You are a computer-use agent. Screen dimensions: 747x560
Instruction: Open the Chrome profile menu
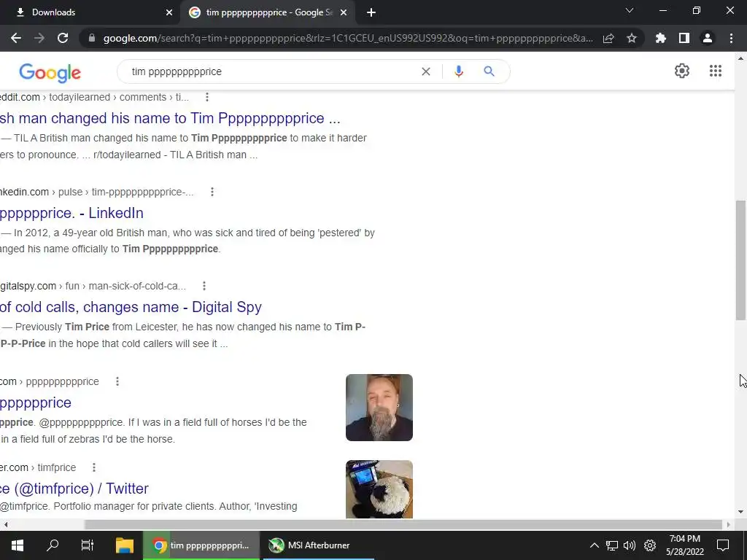[708, 38]
